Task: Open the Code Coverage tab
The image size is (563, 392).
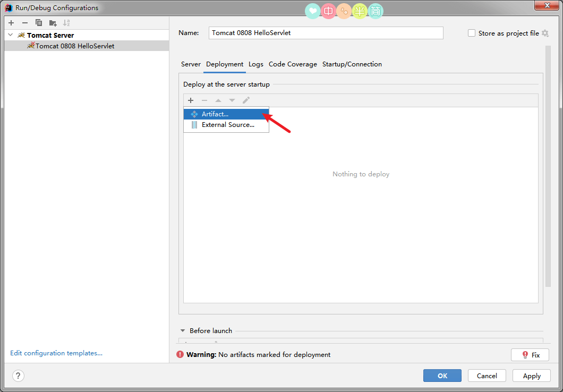Action: (293, 64)
